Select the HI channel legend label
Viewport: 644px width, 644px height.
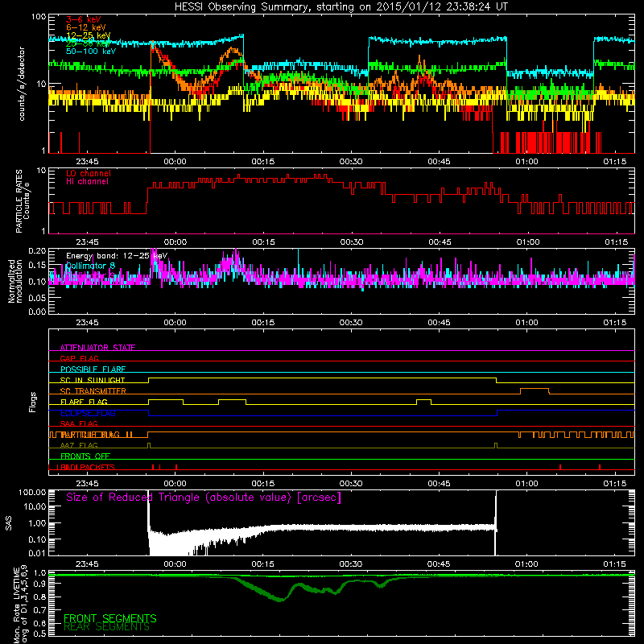[x=87, y=181]
